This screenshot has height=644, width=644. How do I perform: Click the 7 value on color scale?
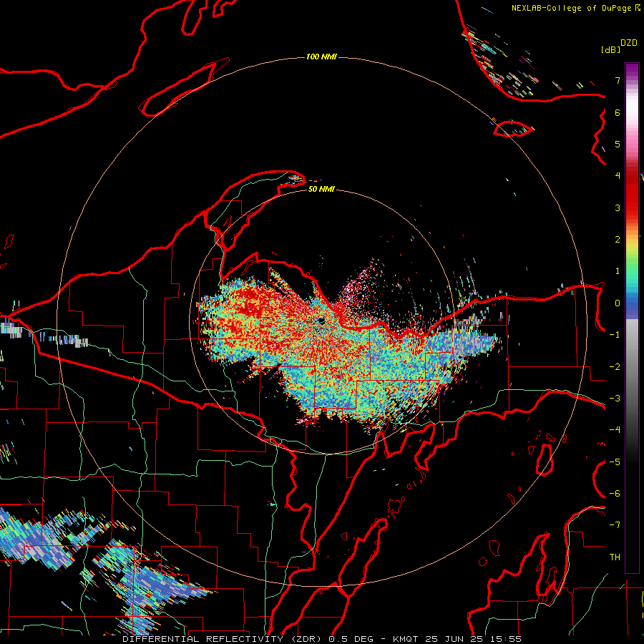(618, 80)
